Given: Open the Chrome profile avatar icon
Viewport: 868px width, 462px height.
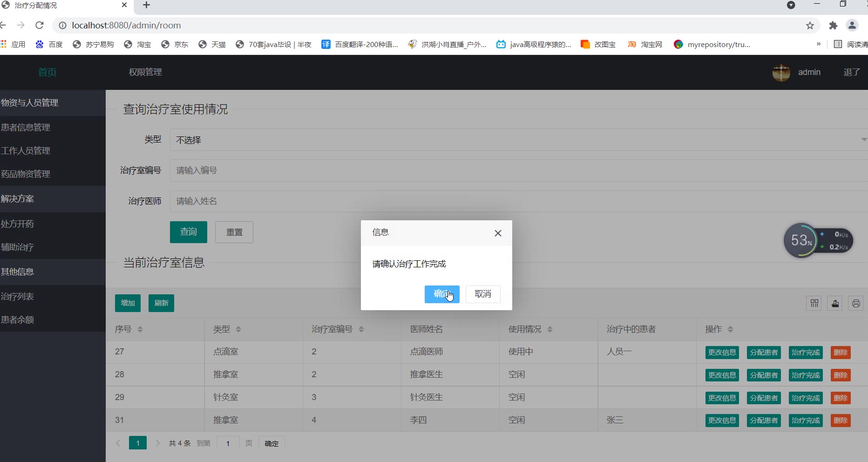Looking at the screenshot, I should 852,25.
